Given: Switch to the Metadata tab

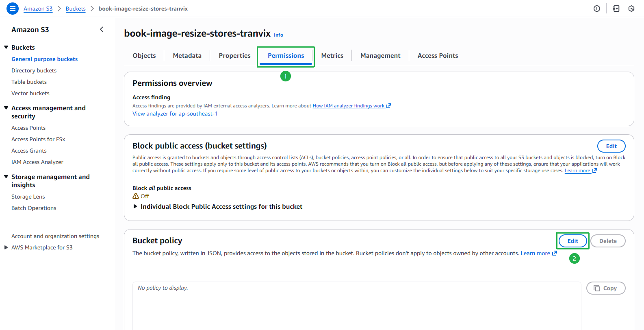Looking at the screenshot, I should [x=187, y=56].
